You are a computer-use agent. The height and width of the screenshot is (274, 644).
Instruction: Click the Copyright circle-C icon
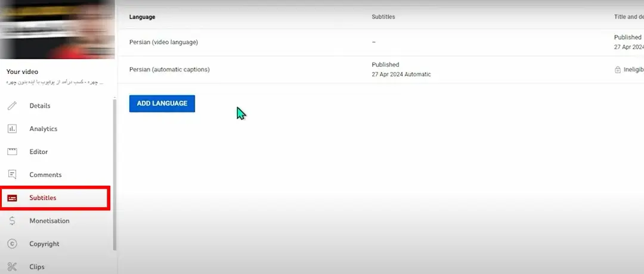pos(13,244)
